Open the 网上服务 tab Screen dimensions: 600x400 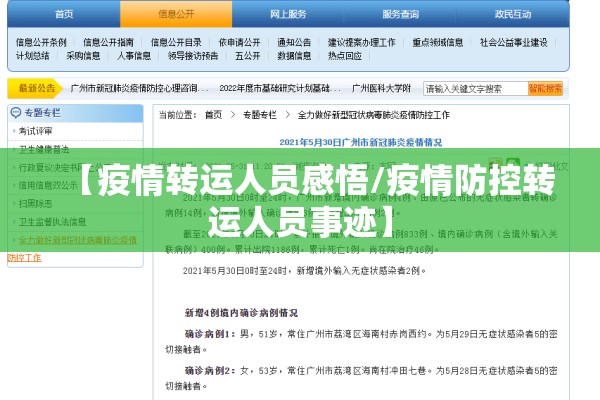pyautogui.click(x=288, y=14)
